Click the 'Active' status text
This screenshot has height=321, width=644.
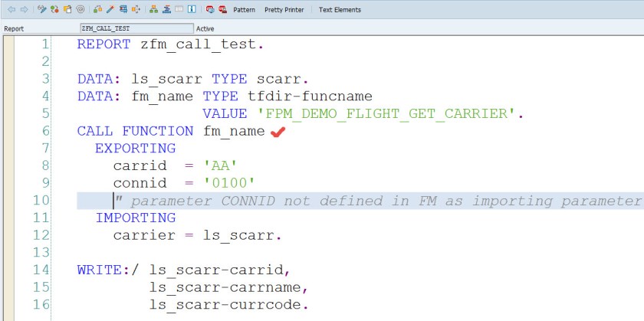coord(205,29)
